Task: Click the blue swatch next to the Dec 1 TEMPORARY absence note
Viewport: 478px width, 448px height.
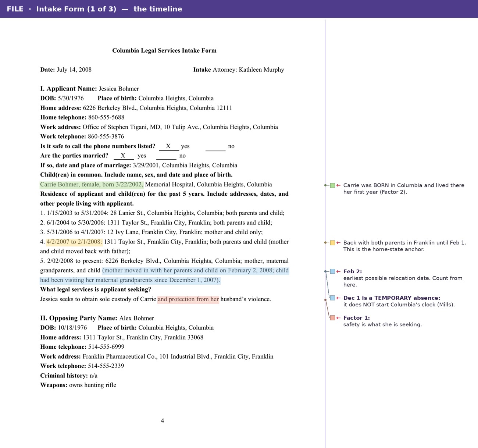Action: (332, 298)
